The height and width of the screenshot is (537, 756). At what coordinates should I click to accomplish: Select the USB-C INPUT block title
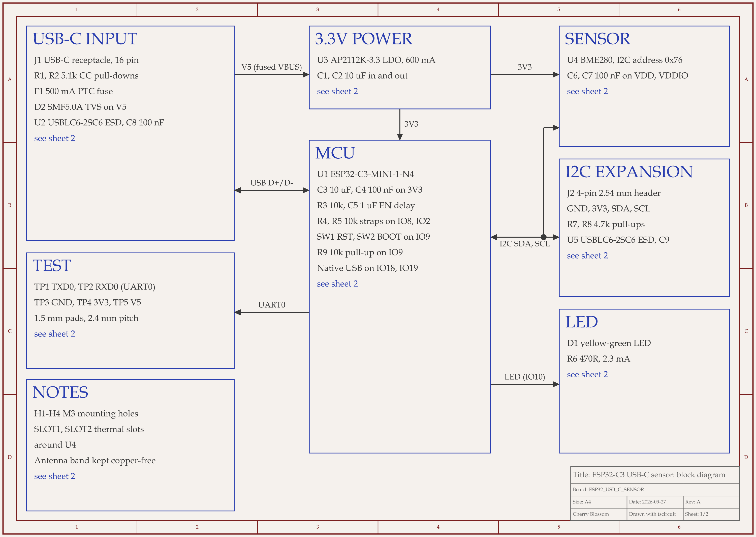click(85, 39)
